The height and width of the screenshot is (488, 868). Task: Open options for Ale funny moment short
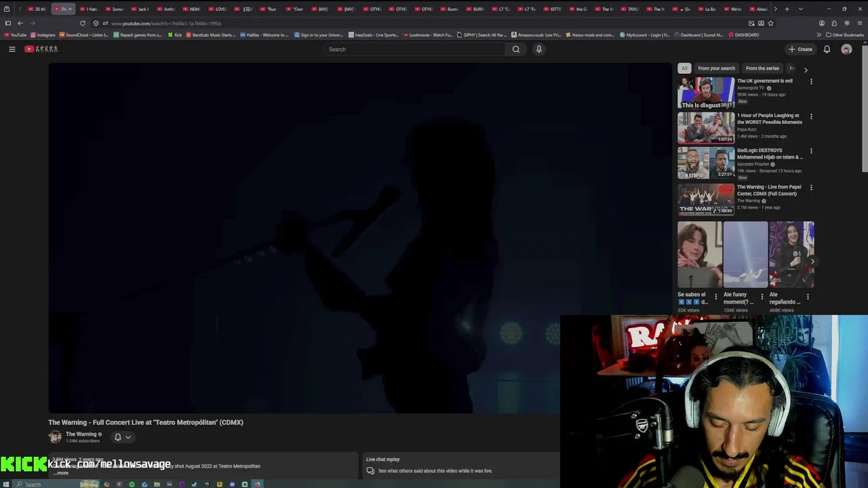762,297
